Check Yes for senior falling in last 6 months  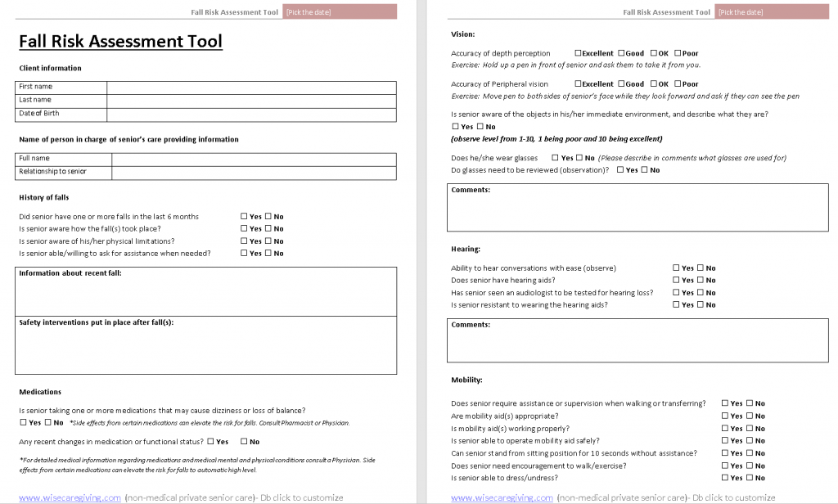point(244,216)
